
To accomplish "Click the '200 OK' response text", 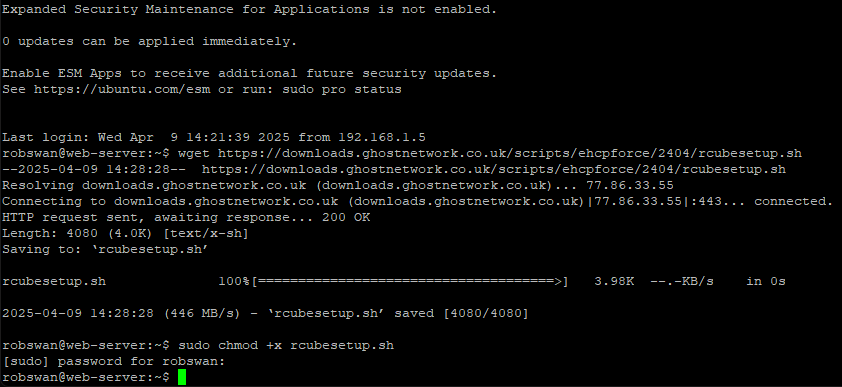I will 346,217.
